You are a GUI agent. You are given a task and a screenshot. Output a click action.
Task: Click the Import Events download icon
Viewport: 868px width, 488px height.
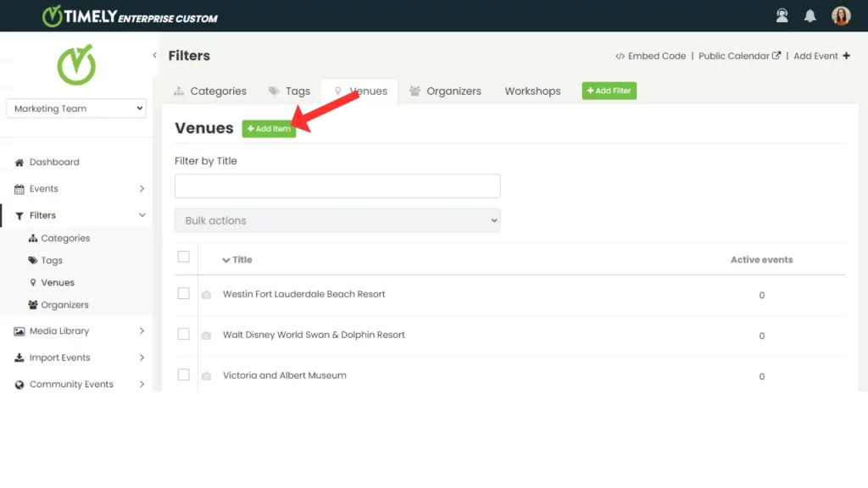(x=19, y=358)
